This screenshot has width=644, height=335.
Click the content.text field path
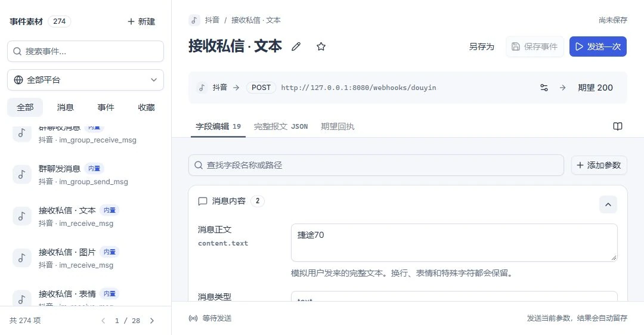coord(223,243)
